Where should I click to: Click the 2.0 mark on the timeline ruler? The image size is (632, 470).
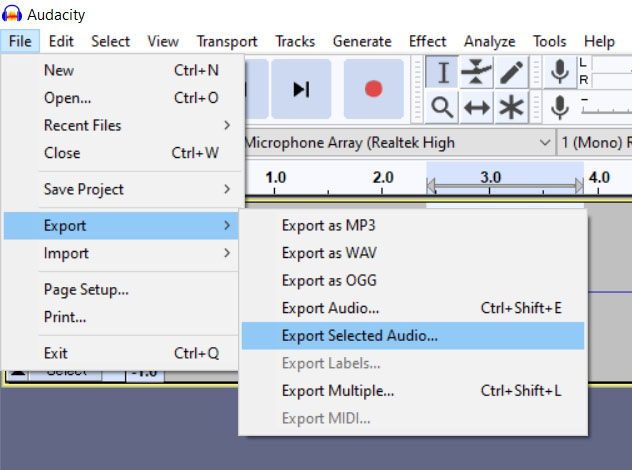(383, 177)
